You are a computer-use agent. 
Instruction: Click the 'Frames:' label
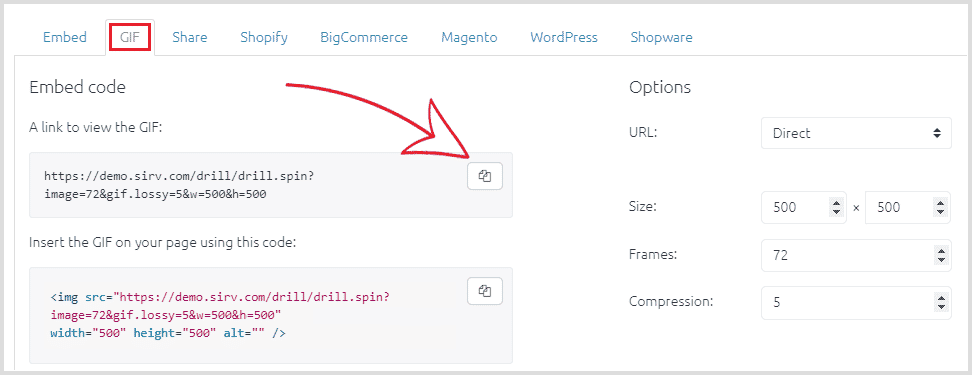653,255
